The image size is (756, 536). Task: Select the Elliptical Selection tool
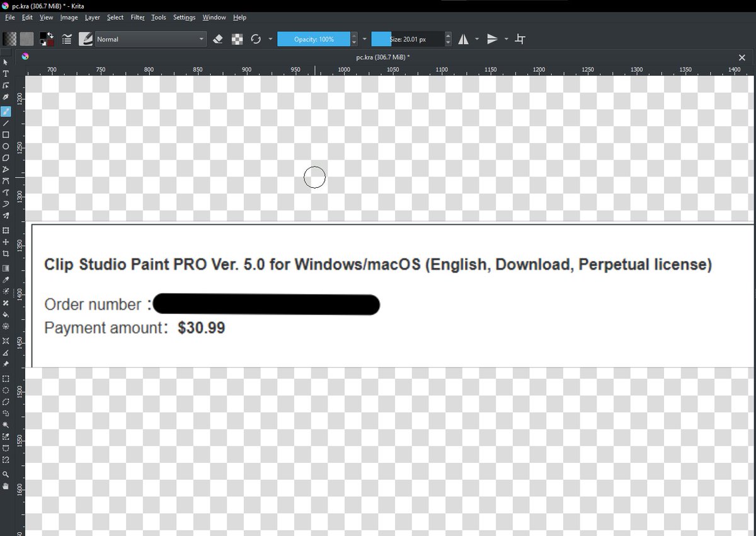(x=6, y=390)
